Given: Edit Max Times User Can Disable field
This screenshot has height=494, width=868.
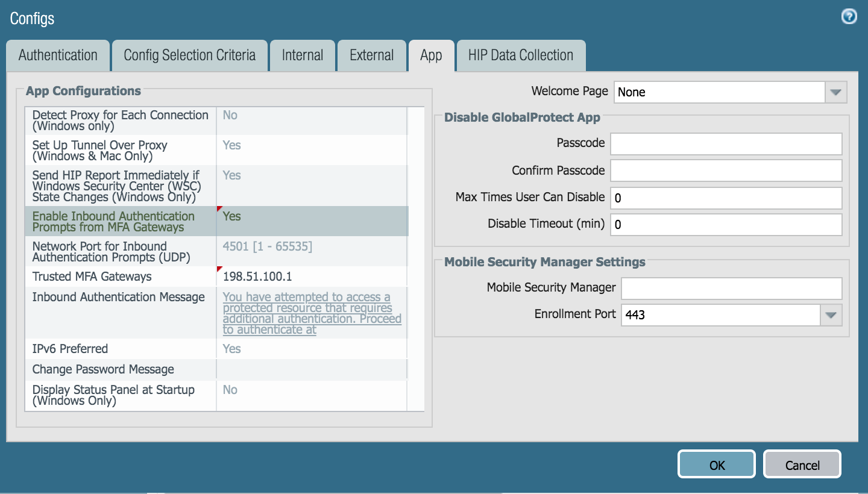Looking at the screenshot, I should point(726,198).
